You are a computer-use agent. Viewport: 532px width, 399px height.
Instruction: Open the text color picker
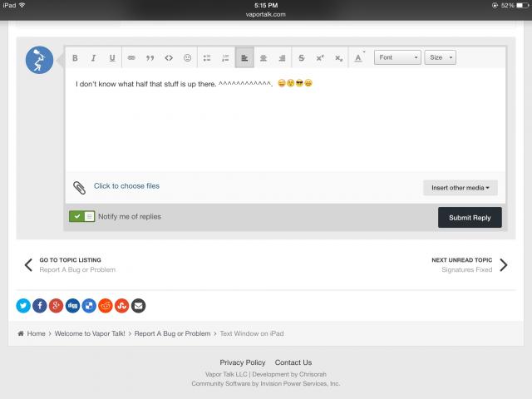tap(359, 58)
